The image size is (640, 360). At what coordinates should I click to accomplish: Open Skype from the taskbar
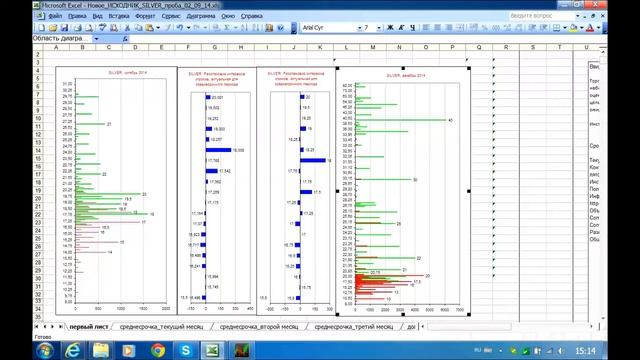pos(185,351)
